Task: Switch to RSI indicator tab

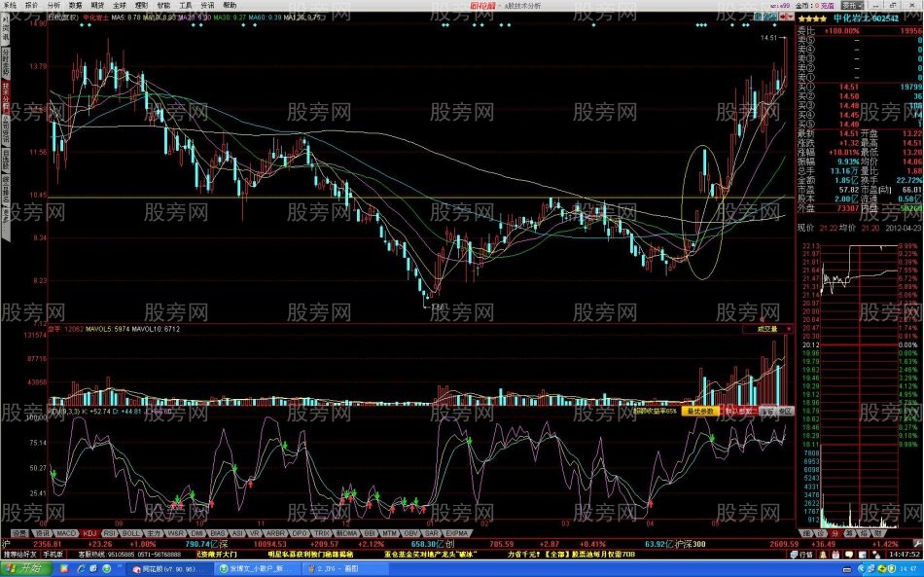Action: click(x=110, y=533)
